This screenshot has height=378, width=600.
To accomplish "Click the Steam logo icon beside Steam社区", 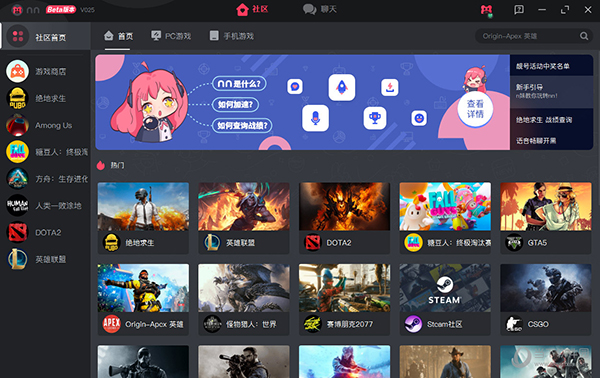I will 413,324.
